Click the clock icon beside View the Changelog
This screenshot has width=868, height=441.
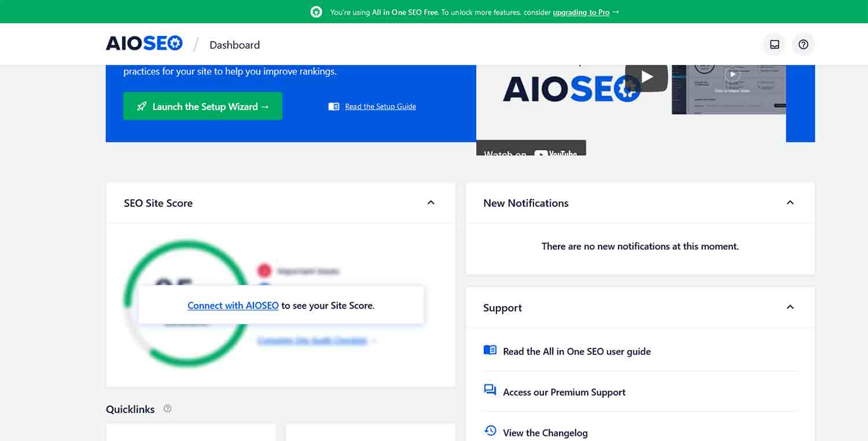[x=490, y=431]
